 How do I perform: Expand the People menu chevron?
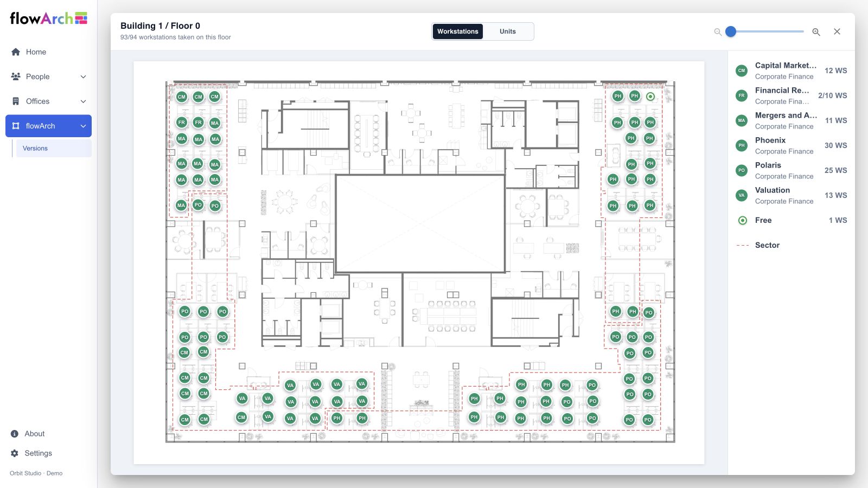[83, 77]
